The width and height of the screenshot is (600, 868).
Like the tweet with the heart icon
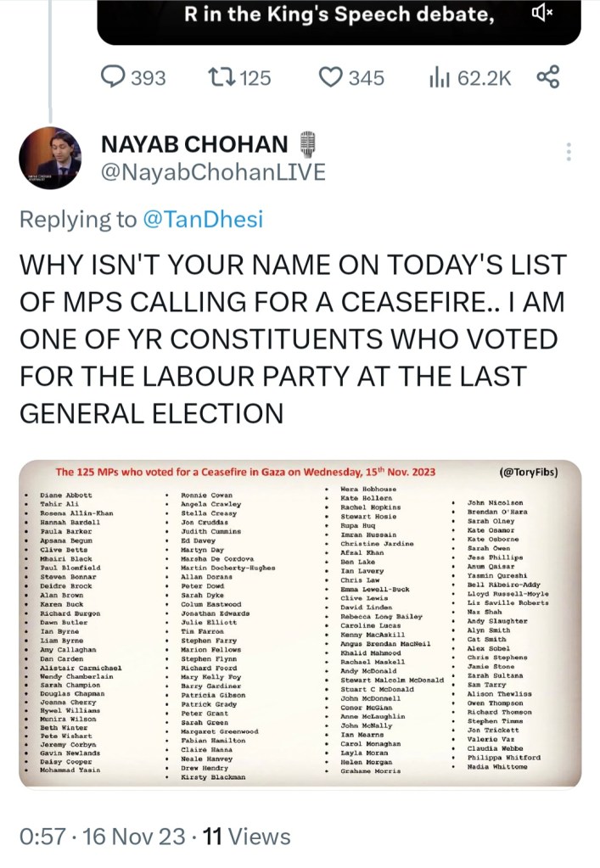click(330, 78)
